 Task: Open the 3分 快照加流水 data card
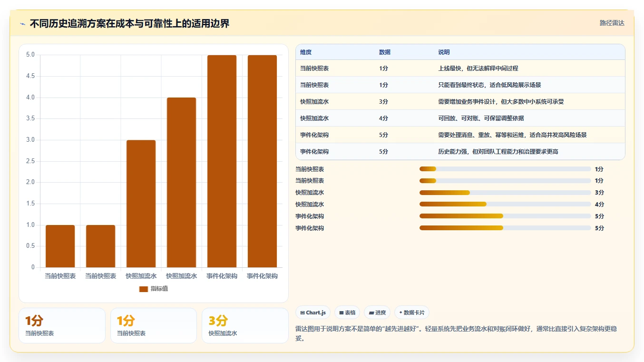(245, 325)
